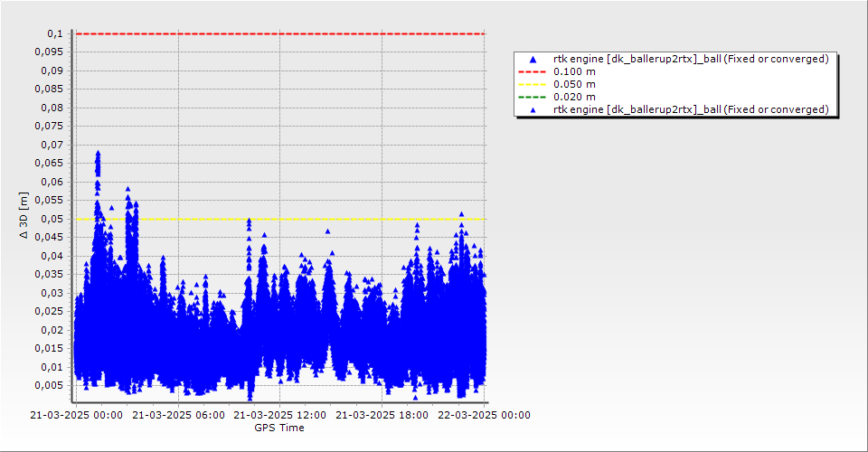868x452 pixels.
Task: Click the topmost point of the tallest data spike
Action: pyautogui.click(x=98, y=153)
